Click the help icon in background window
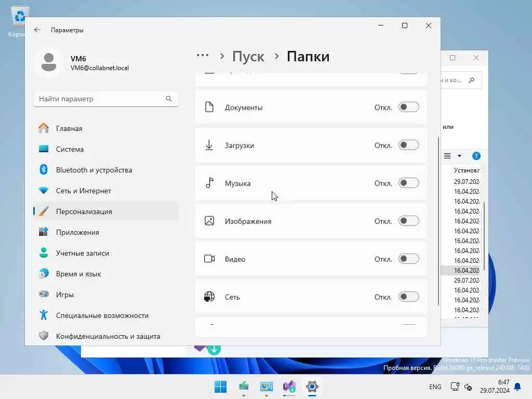 click(476, 156)
